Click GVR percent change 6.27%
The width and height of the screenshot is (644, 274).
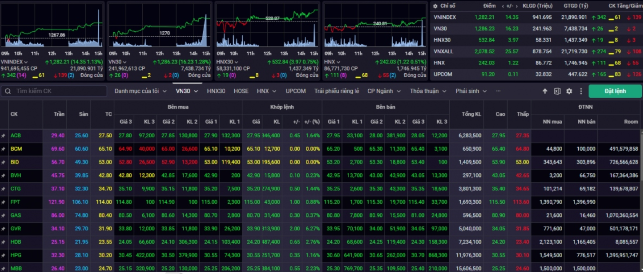pos(313,229)
